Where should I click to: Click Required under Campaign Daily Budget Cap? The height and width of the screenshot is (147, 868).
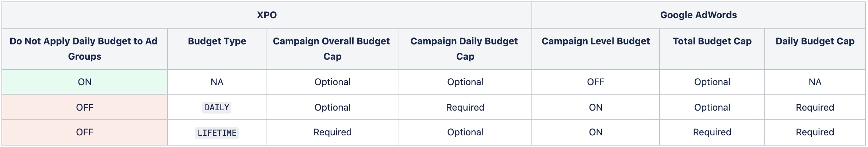pos(465,107)
